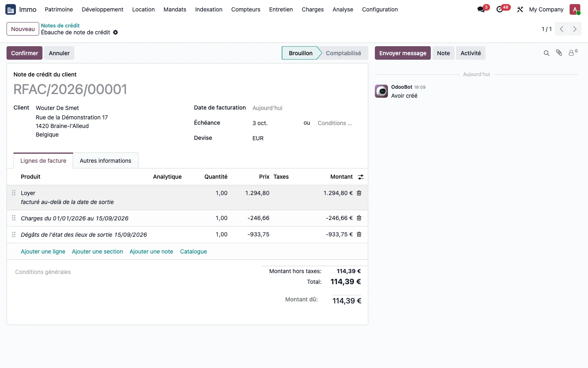
Task: Click Envoyer message button
Action: coord(403,53)
